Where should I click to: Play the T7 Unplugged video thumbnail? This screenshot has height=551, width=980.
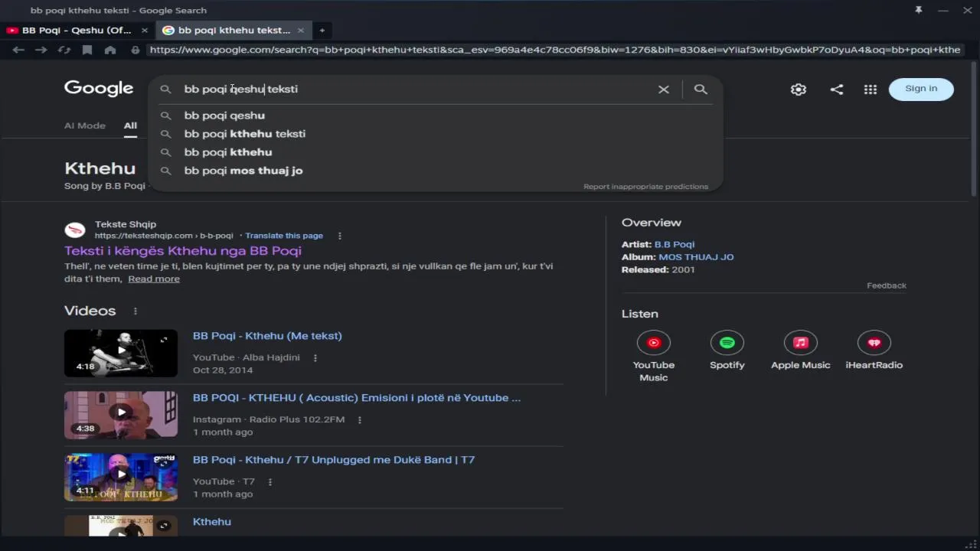pyautogui.click(x=121, y=477)
